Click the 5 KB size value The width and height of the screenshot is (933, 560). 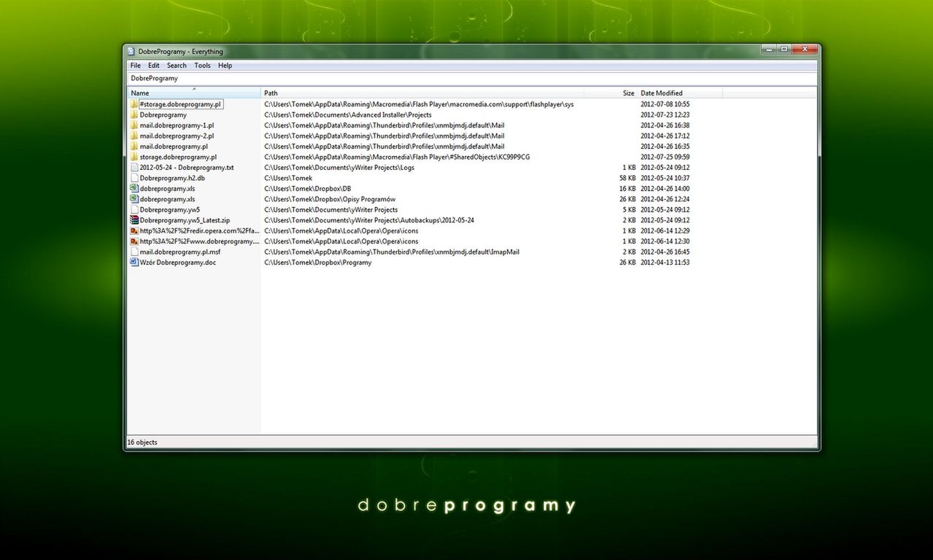630,209
